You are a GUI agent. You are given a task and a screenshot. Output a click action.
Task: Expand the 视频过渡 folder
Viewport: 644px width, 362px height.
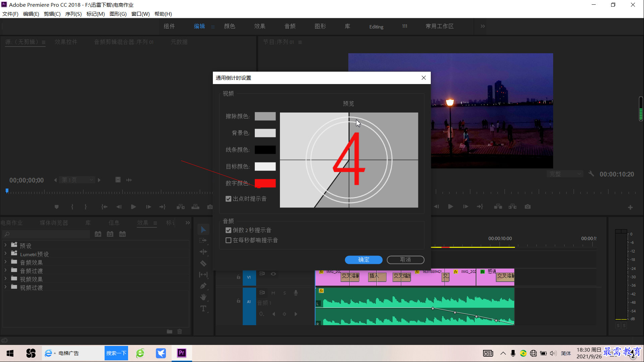point(5,287)
